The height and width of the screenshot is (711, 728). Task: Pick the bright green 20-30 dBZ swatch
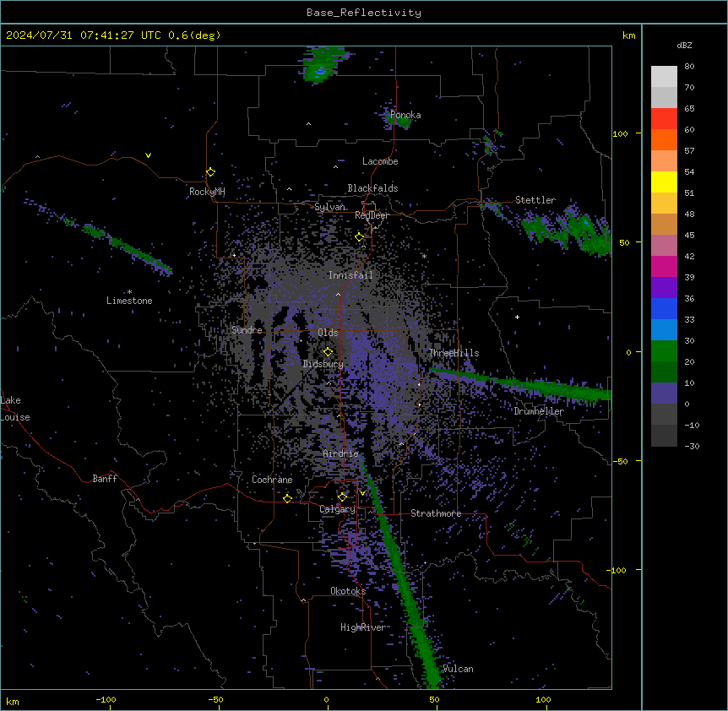(x=664, y=351)
